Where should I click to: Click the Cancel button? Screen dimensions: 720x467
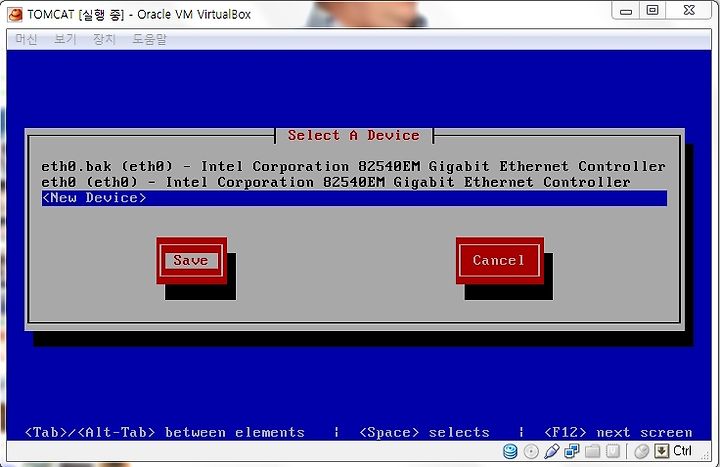pos(500,260)
